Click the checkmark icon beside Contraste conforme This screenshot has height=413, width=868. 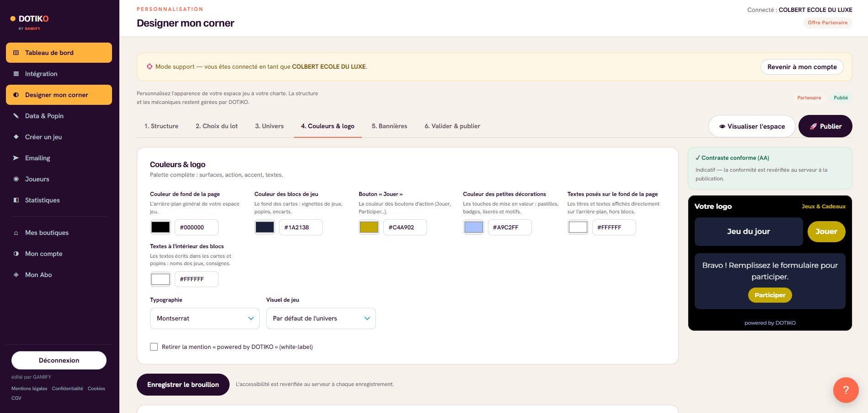(698, 158)
